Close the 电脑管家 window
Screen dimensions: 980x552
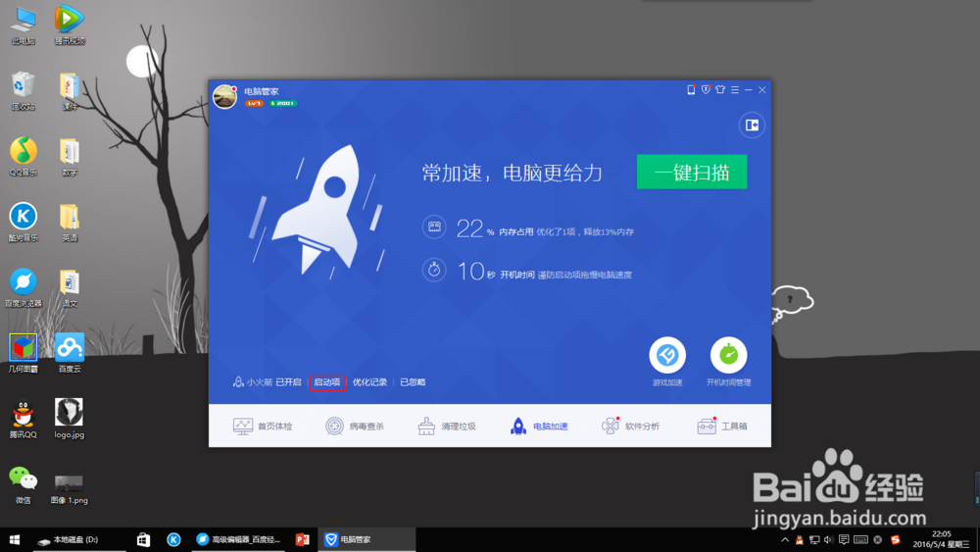pos(762,90)
